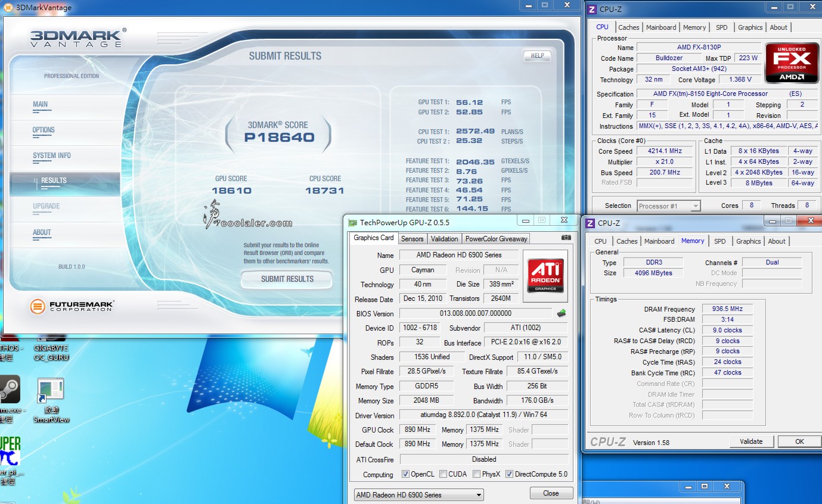Switch to the Sensors tab in GPU-Z
Image resolution: width=822 pixels, height=504 pixels.
pyautogui.click(x=412, y=238)
